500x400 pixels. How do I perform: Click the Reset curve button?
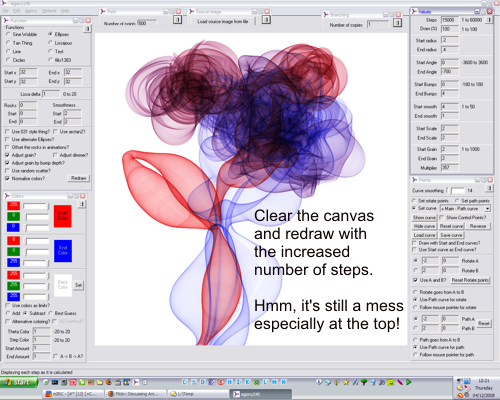451,226
